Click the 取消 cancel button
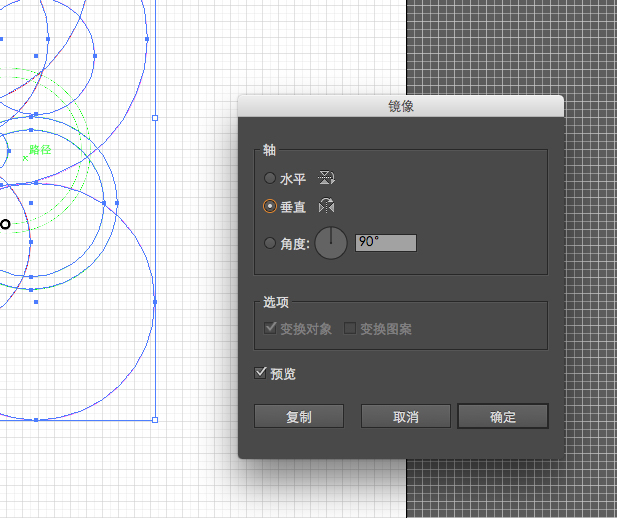This screenshot has width=617, height=518. [x=406, y=416]
